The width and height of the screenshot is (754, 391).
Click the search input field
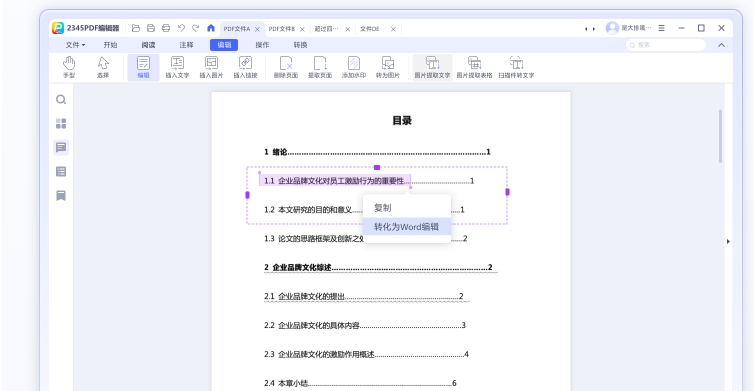pos(666,45)
